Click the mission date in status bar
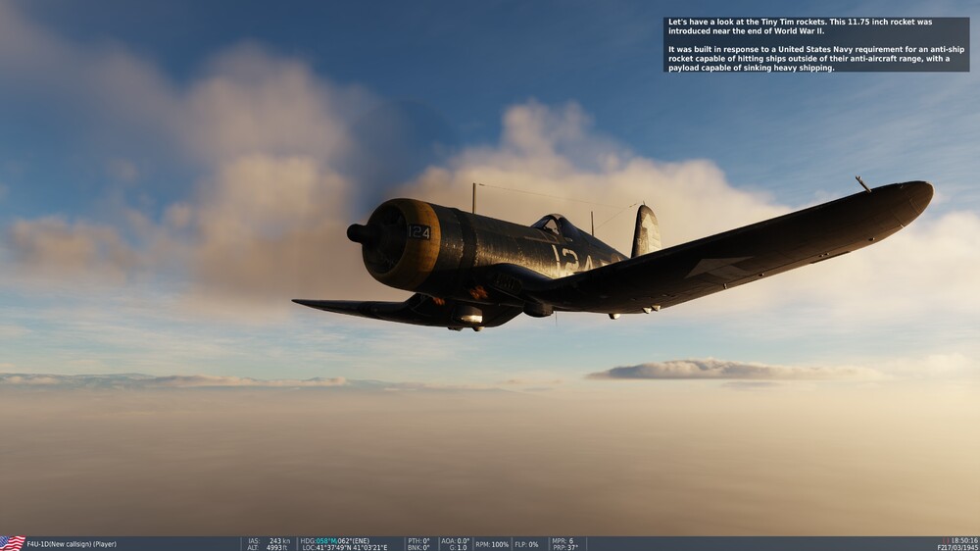 point(956,547)
